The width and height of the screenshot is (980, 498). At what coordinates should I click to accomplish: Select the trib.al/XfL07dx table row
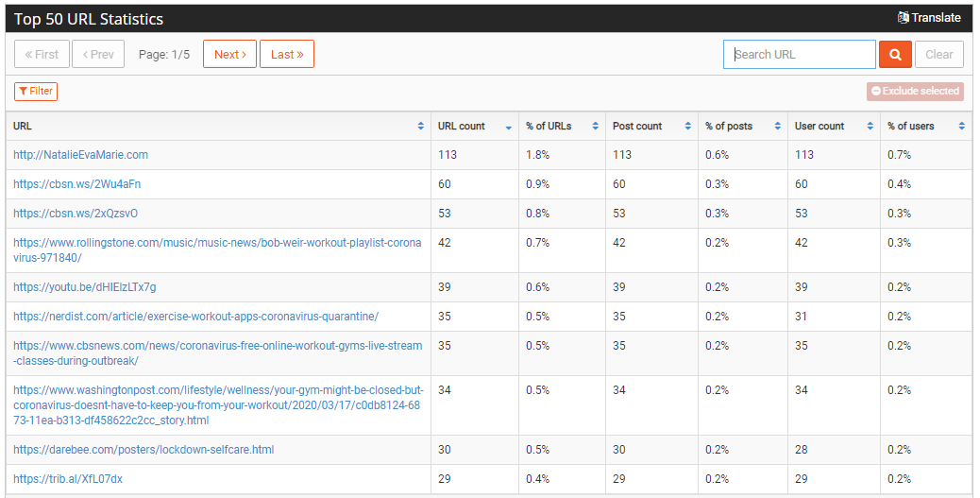click(x=489, y=478)
